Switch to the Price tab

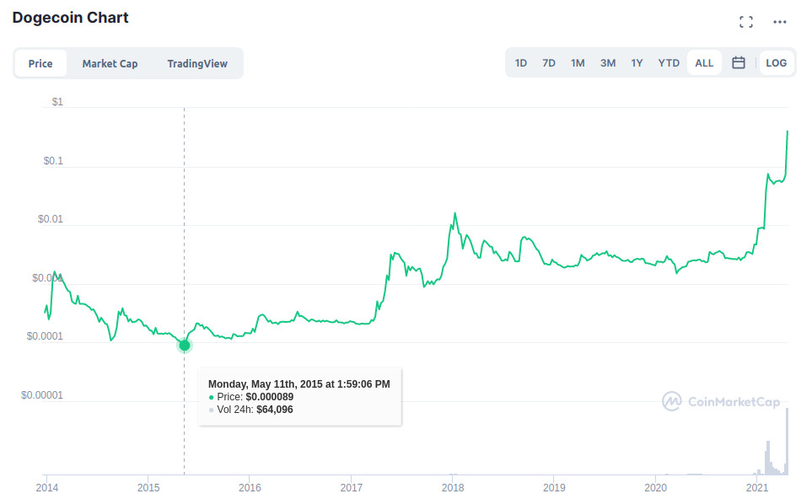click(40, 64)
